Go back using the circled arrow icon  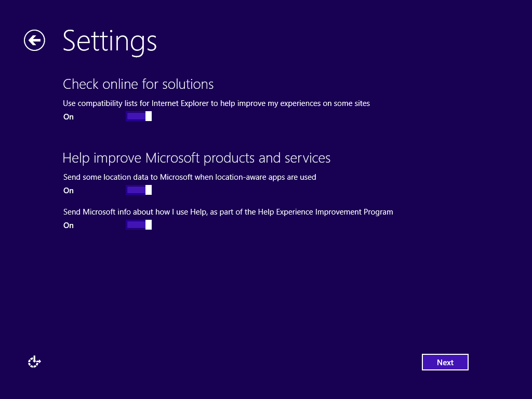click(x=34, y=41)
